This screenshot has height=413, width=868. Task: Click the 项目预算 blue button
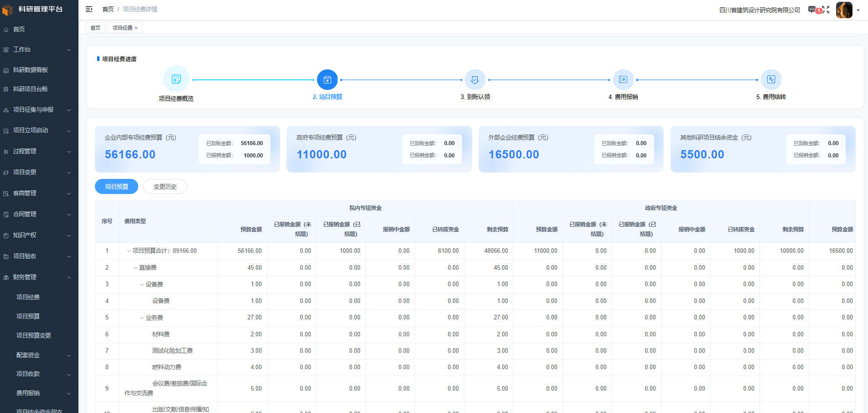pyautogui.click(x=116, y=187)
